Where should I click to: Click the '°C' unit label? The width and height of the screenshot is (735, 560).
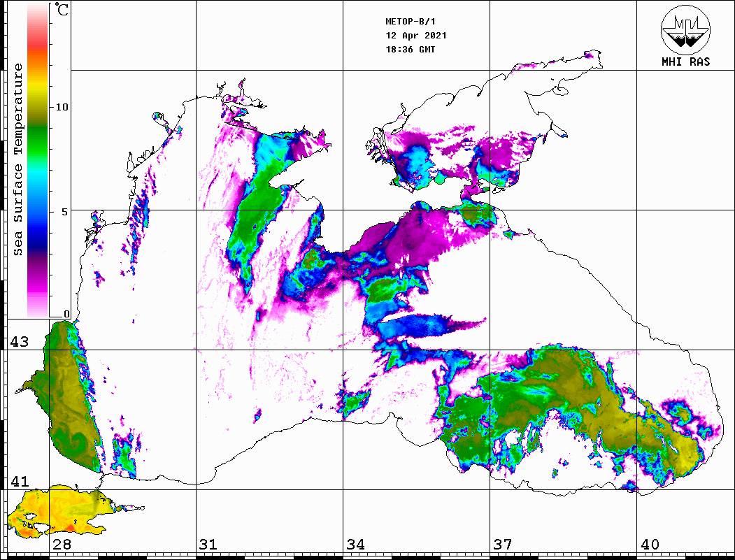pos(62,10)
